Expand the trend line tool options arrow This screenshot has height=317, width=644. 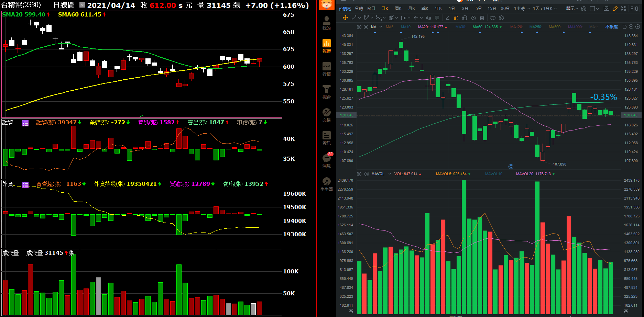coord(359,18)
